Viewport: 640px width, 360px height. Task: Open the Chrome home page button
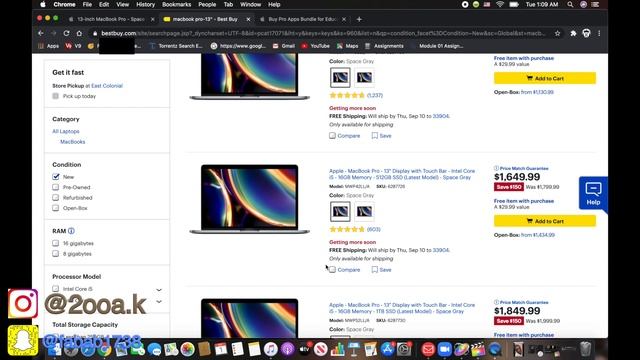79,33
